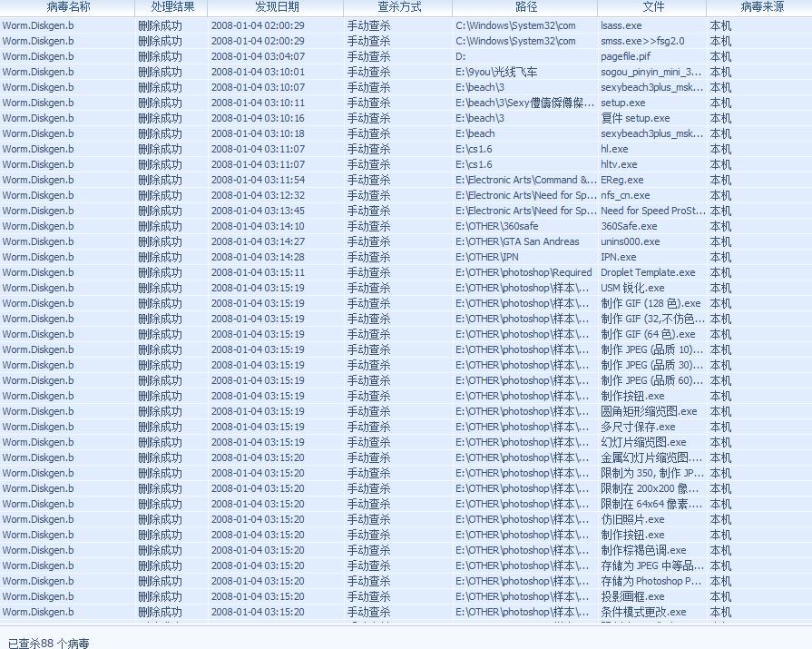Select the 限制为 350, 制作 JP... entry
Image resolution: width=812 pixels, height=649 pixels.
[652, 473]
